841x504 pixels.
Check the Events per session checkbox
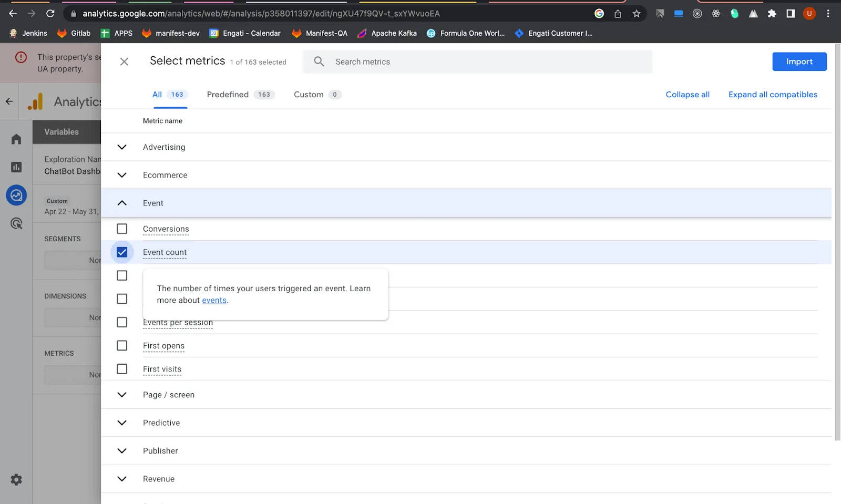coord(122,322)
